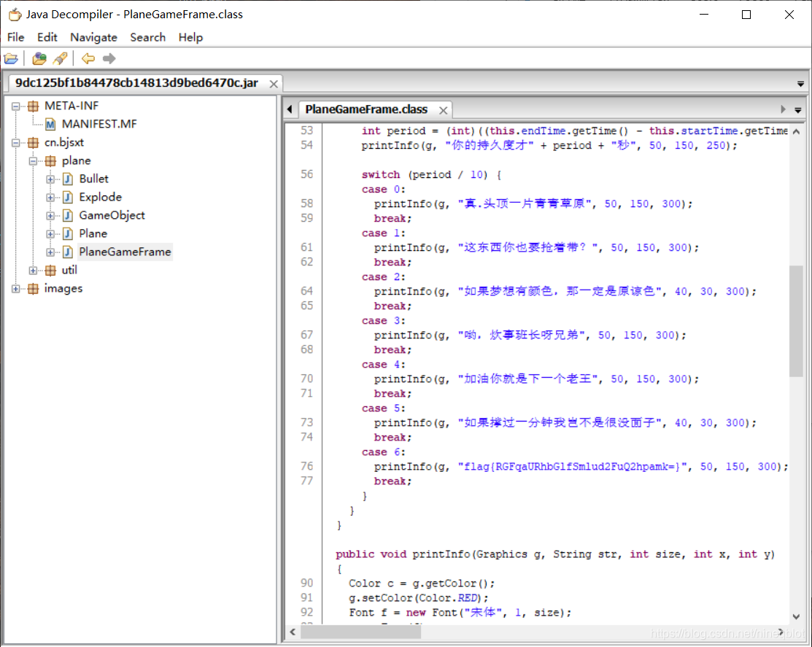This screenshot has height=647, width=812.
Task: Maximize the Java Decompiler window
Action: [x=746, y=15]
